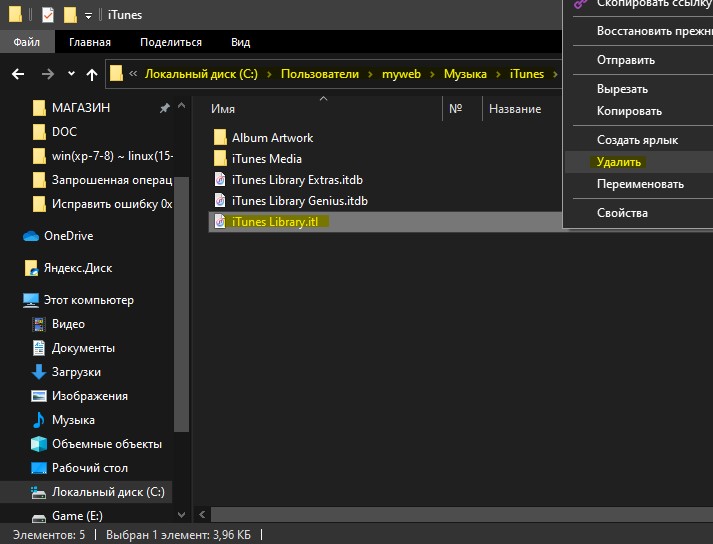Open Исправить ошибку 0x folder in sidebar

[112, 204]
